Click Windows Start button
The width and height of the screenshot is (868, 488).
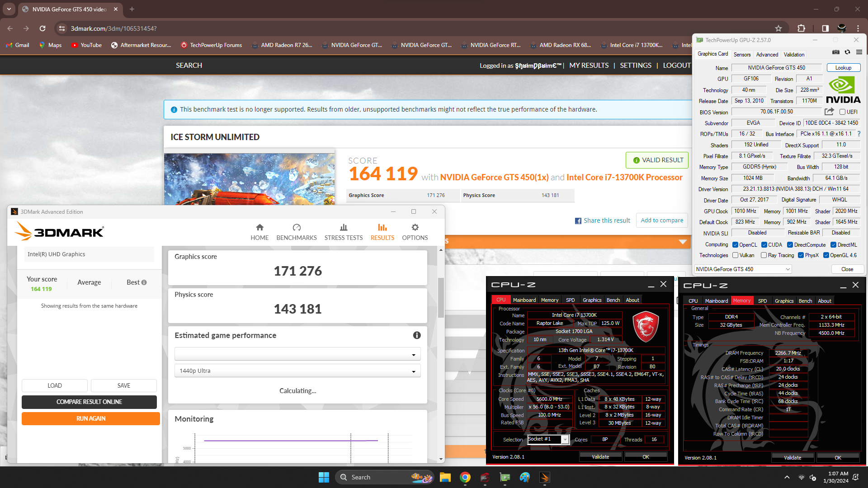click(324, 477)
